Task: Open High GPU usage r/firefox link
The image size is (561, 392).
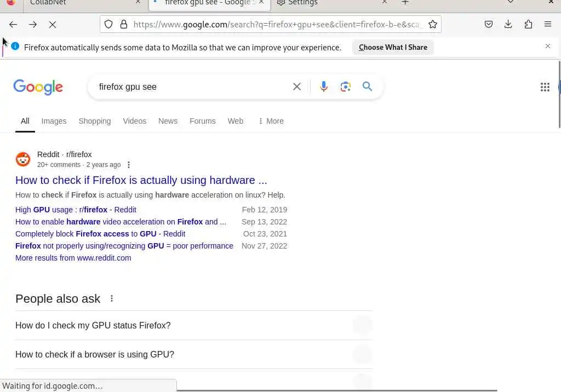Action: pyautogui.click(x=76, y=210)
